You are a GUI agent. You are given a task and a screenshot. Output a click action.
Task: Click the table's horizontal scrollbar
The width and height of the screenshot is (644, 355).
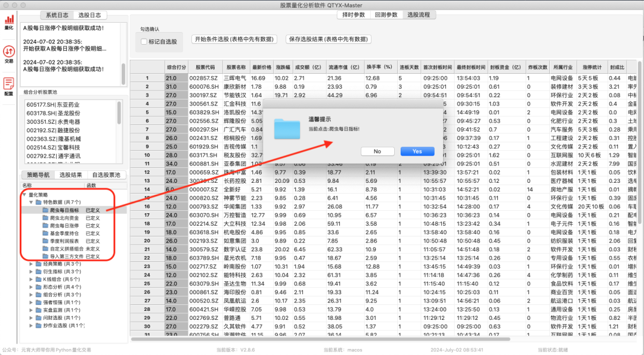(320, 339)
